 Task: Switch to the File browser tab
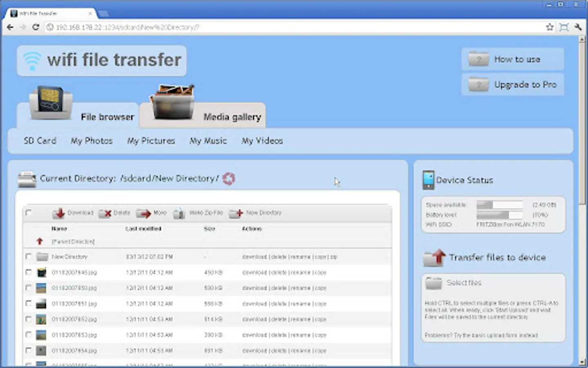pyautogui.click(x=78, y=115)
